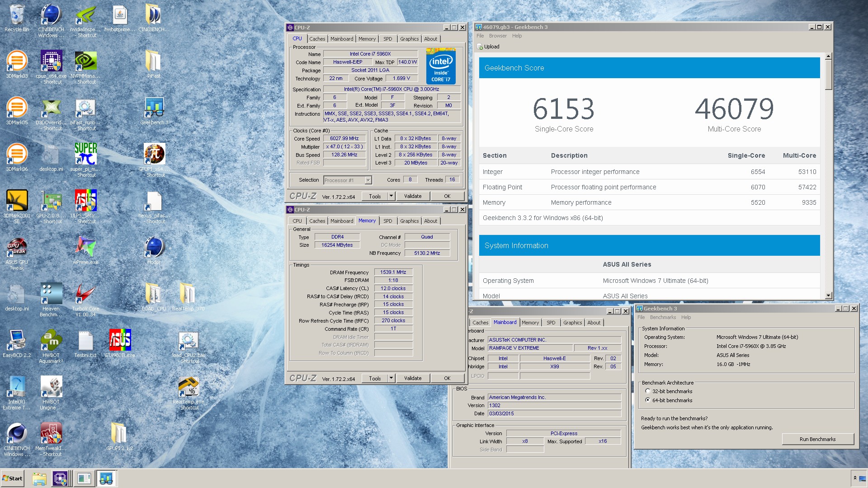
Task: Open GPUPI_x64 shortcut icon
Action: tap(154, 160)
